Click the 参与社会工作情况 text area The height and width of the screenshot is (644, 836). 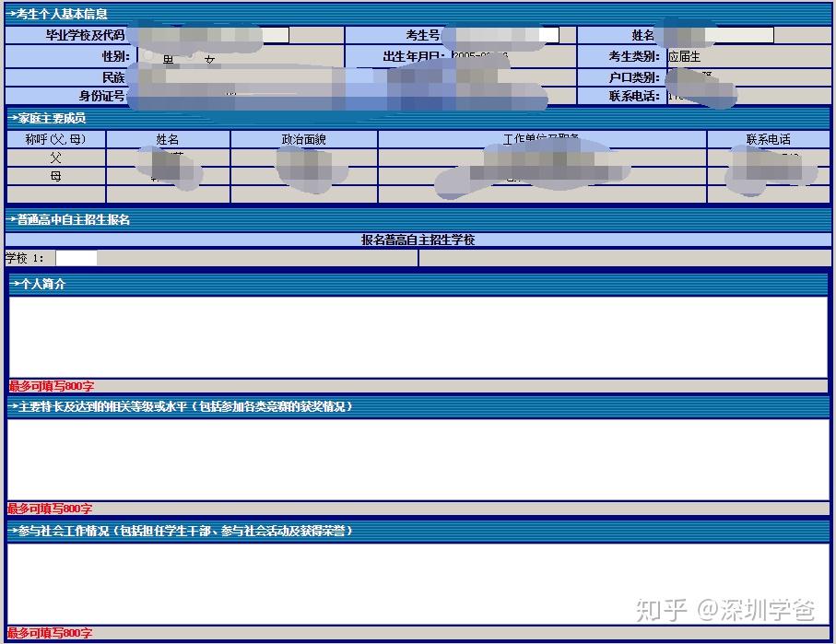(x=418, y=584)
